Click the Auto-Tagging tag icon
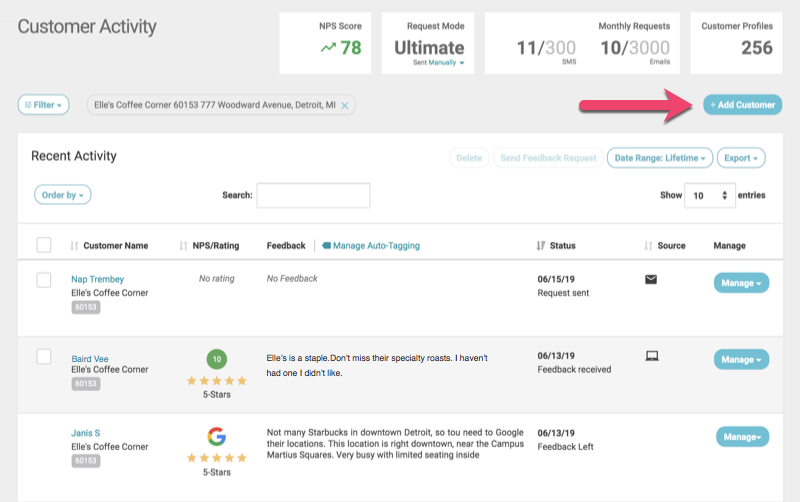Screen dimensions: 800x502 click(326, 245)
